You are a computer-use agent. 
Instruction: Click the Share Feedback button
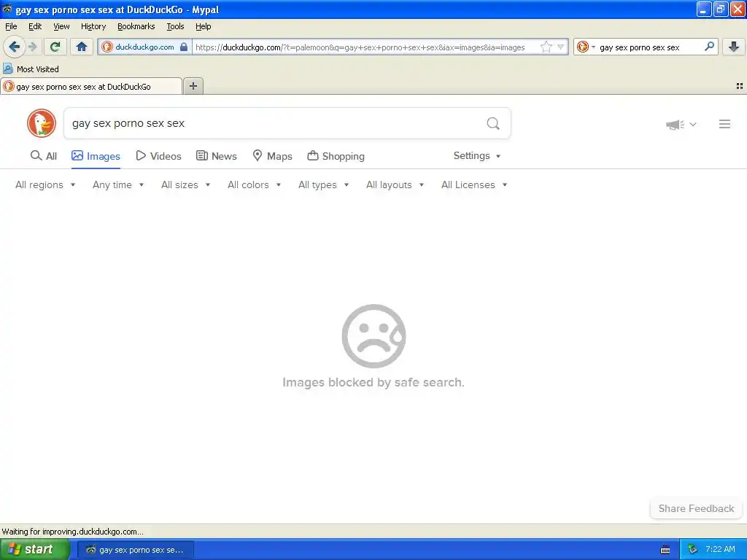(696, 508)
